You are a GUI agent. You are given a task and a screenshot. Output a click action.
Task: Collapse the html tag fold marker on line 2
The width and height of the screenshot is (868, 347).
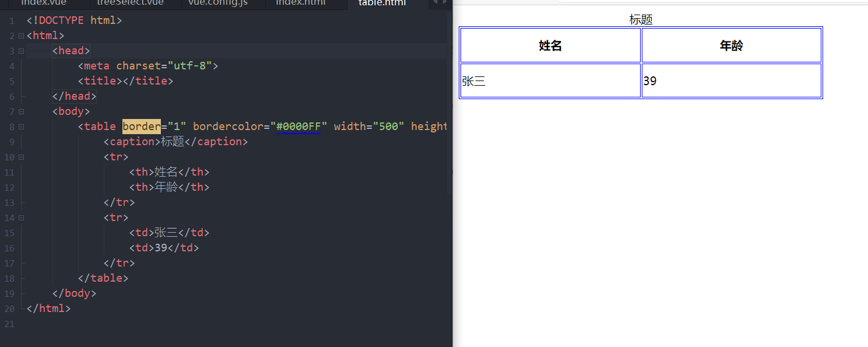pyautogui.click(x=21, y=36)
